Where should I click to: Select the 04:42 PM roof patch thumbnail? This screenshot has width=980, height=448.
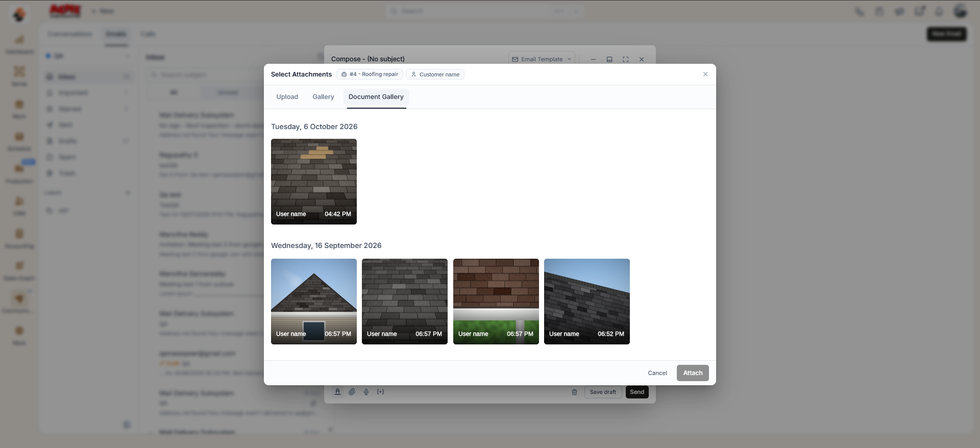point(314,182)
